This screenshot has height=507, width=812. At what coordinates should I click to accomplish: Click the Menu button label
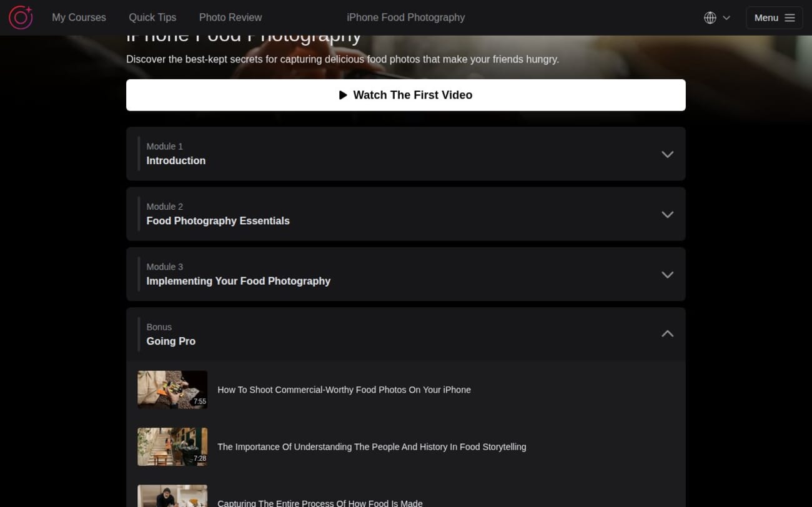pos(766,17)
